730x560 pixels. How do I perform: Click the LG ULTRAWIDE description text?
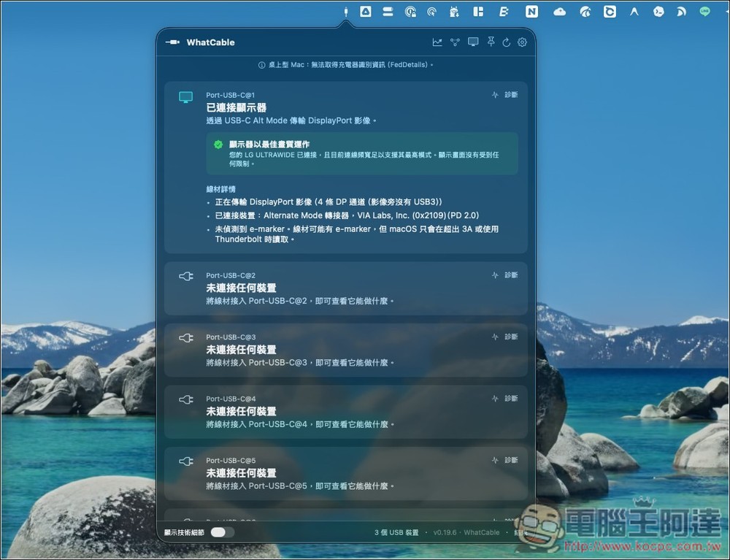(364, 159)
